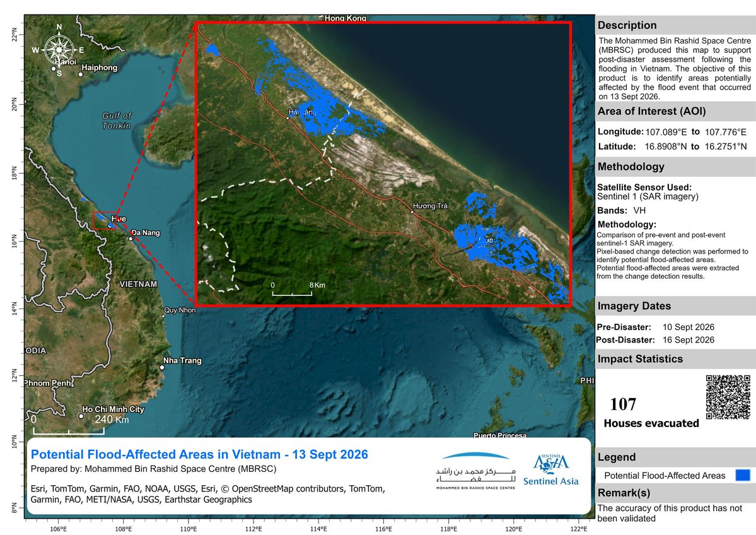756x535 pixels.
Task: Click the 'Area of Interest (AOI)' heading
Action: (651, 112)
